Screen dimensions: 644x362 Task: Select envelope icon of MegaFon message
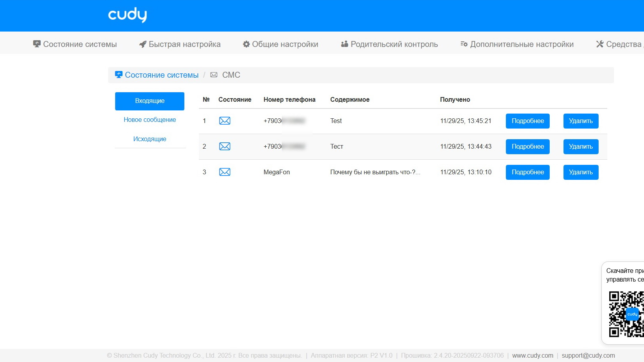click(225, 172)
